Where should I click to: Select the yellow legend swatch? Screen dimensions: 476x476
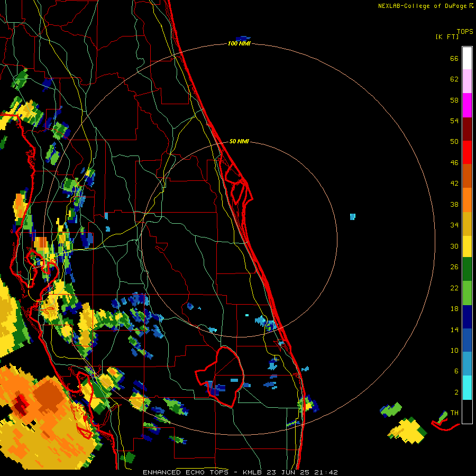(467, 246)
